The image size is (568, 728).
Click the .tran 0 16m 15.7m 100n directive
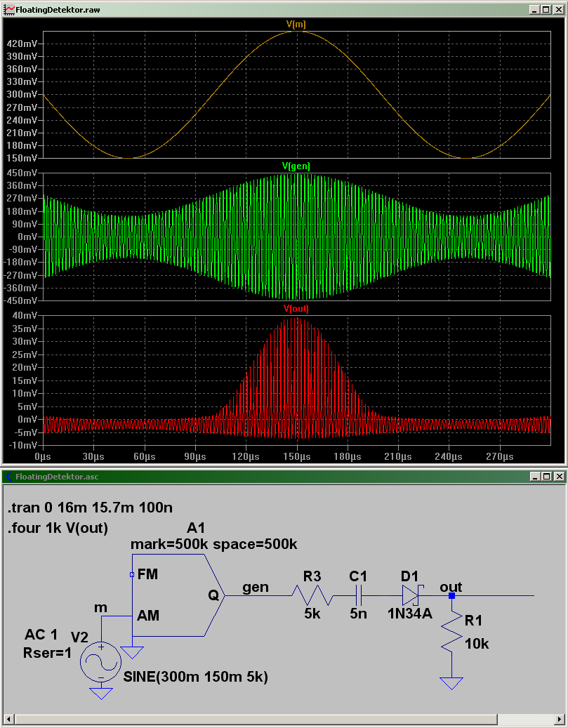90,508
